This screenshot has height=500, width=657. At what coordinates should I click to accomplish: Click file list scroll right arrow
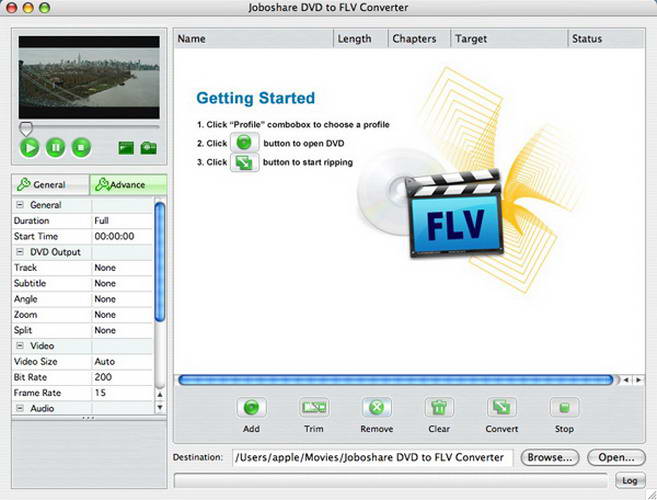(x=639, y=380)
